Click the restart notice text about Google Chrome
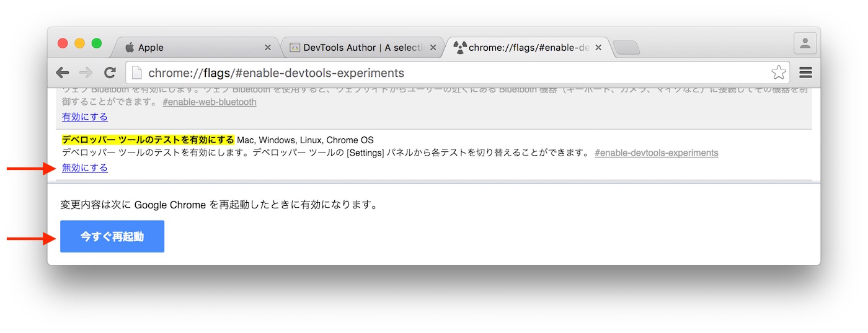 [219, 205]
